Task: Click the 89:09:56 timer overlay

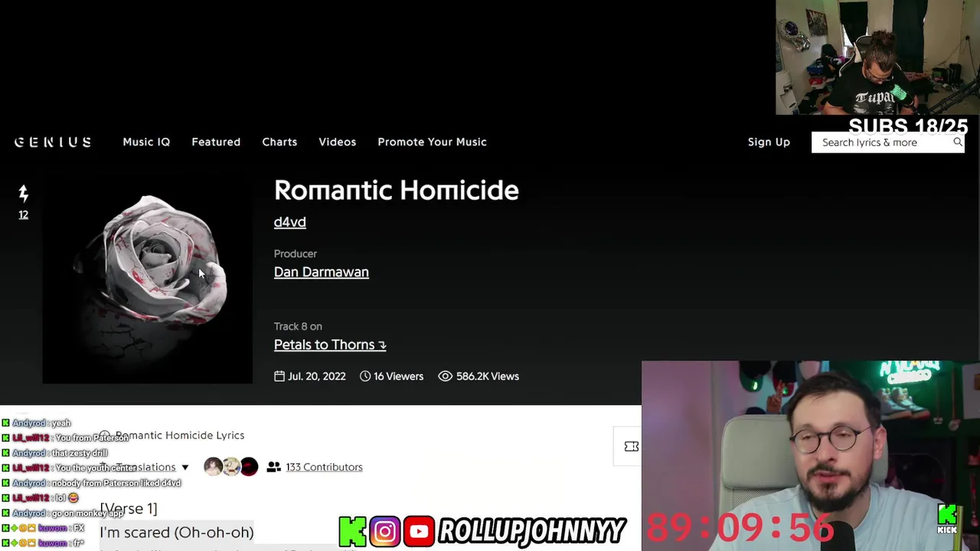Action: coord(740,528)
